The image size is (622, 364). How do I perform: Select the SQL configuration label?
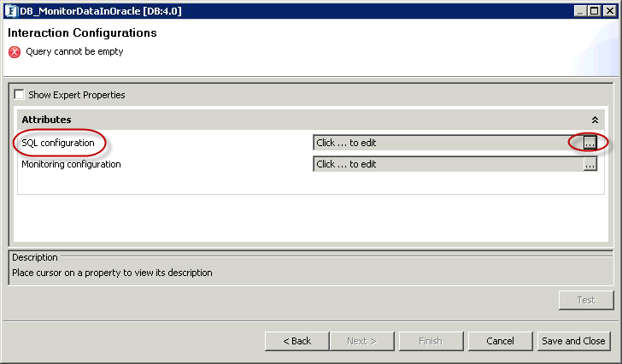58,143
